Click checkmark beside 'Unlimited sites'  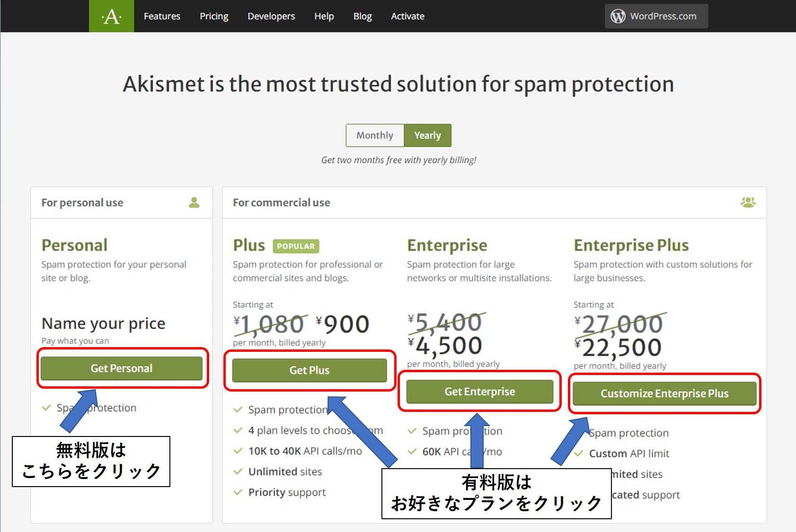coord(238,471)
